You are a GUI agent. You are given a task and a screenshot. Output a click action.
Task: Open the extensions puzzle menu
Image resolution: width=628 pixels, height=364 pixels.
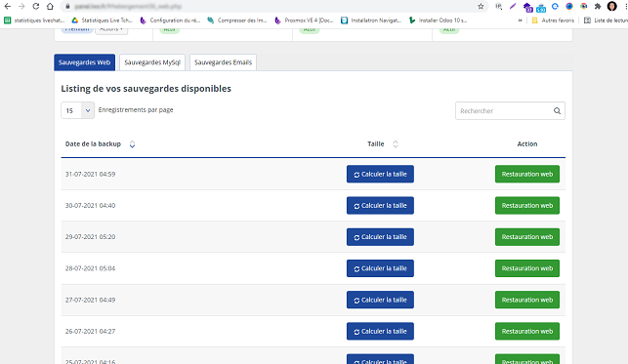click(598, 6)
